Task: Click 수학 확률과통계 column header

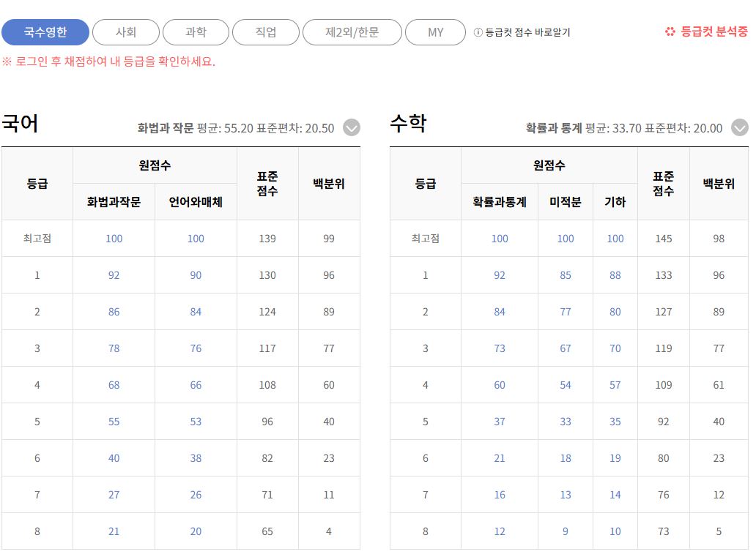Action: [x=500, y=202]
